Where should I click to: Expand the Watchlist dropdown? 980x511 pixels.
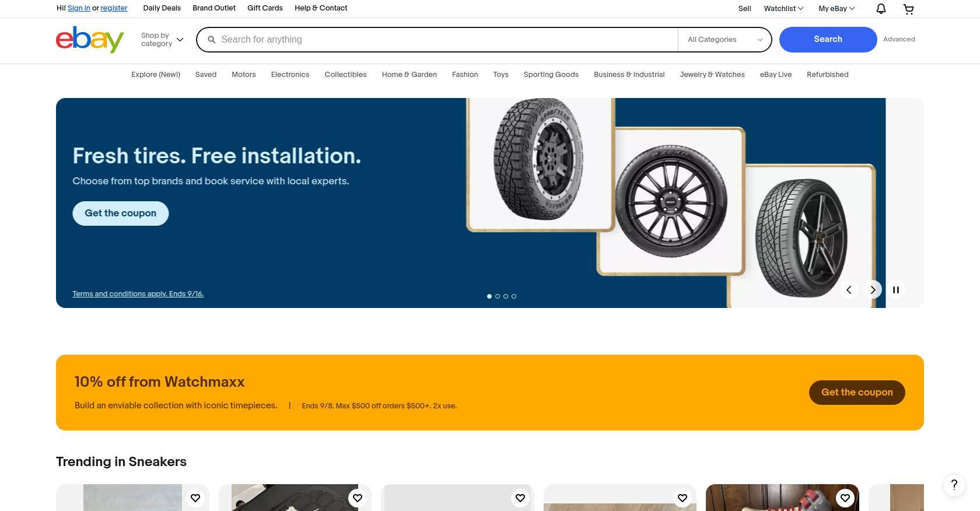click(x=783, y=9)
